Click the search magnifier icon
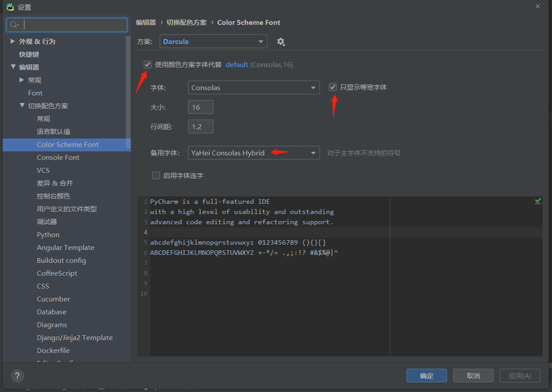The width and height of the screenshot is (552, 392). tap(15, 25)
